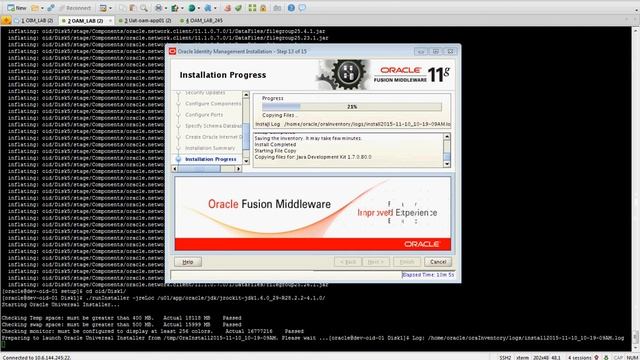Screen dimensions: 640x360
Task: Click the Help button in installer
Action: click(x=188, y=262)
